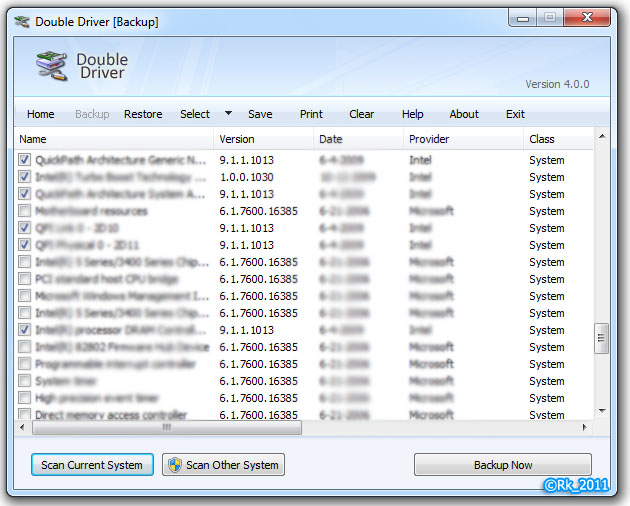Viewport: 630px width, 506px height.
Task: Sort list by the Provider column header
Action: [463, 139]
